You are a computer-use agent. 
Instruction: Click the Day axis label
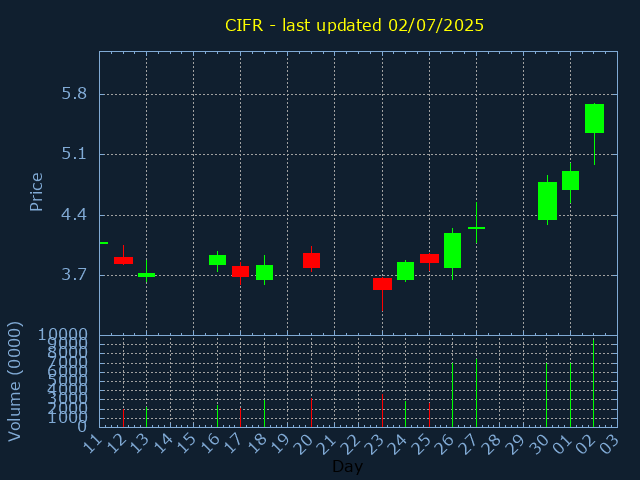[347, 466]
